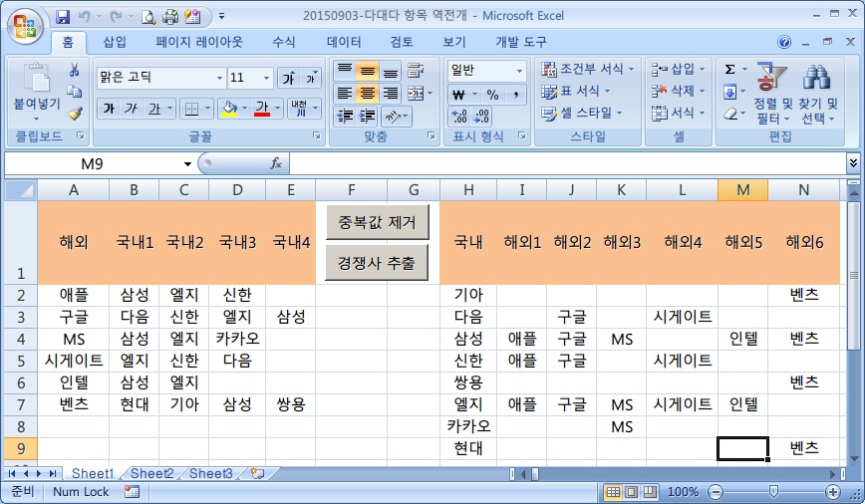Cut selection with the scissors icon
Viewport: 865px width, 504px height.
tap(74, 70)
